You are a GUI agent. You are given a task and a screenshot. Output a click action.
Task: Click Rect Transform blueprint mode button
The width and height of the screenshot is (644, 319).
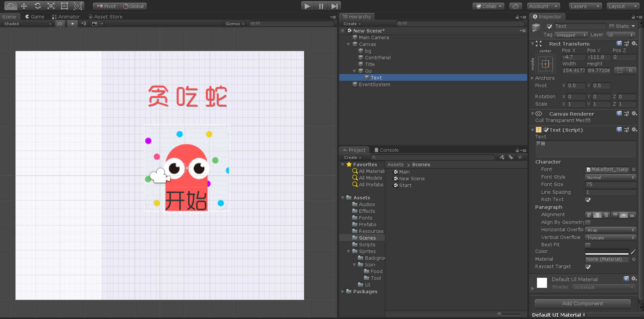tap(620, 70)
